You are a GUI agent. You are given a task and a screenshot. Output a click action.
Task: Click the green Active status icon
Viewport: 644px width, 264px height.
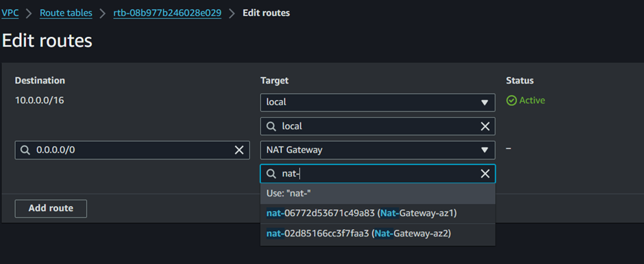[511, 101]
